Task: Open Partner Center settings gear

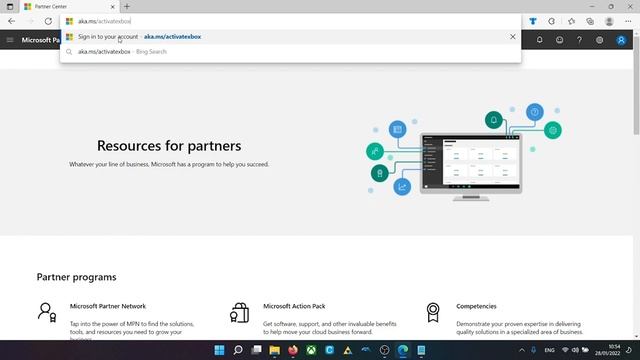Action: pyautogui.click(x=599, y=40)
